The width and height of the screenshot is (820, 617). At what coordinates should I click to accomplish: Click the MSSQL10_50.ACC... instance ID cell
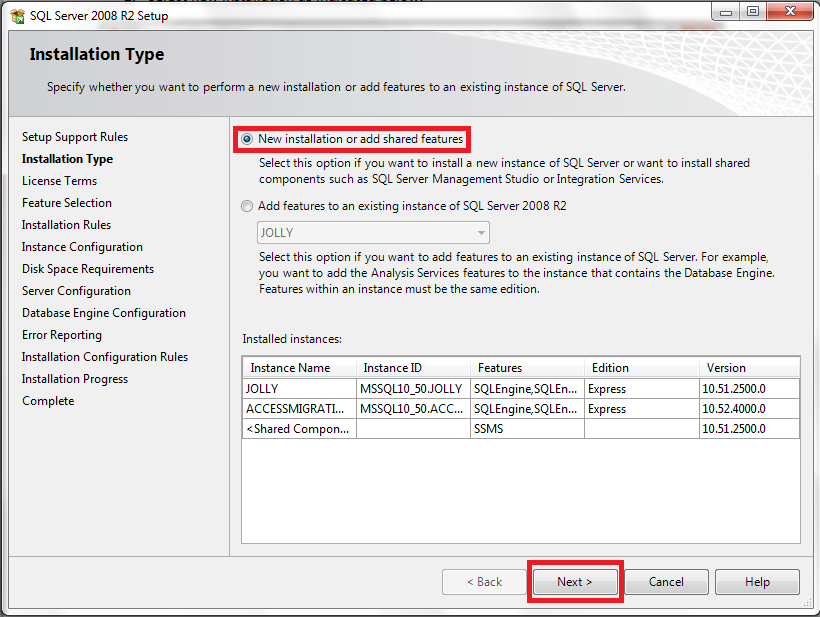[413, 409]
